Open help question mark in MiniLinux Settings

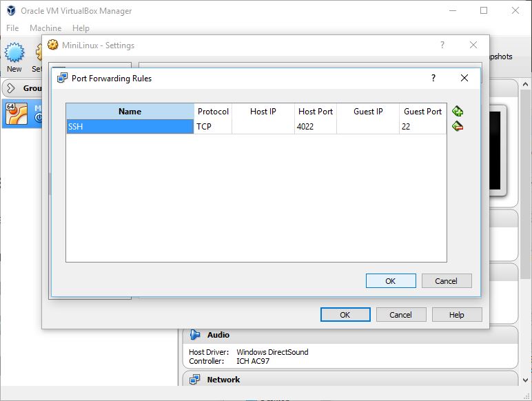point(442,45)
